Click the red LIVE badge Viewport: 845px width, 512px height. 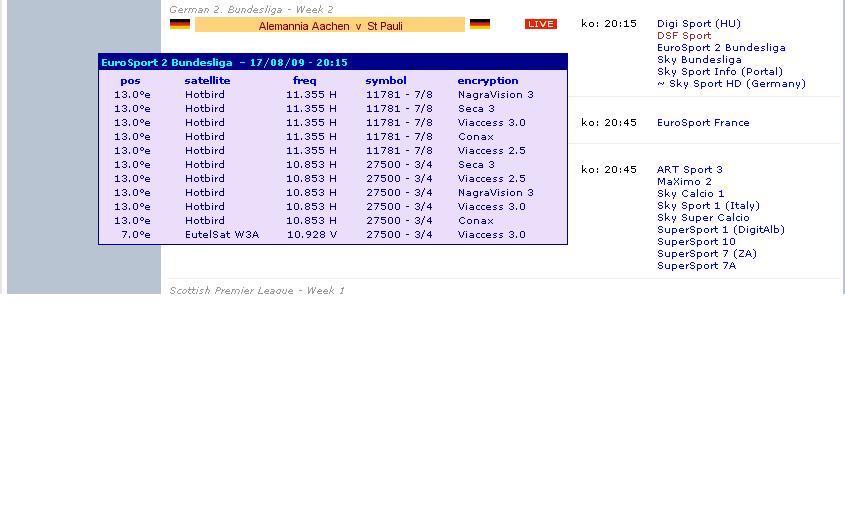pos(541,24)
